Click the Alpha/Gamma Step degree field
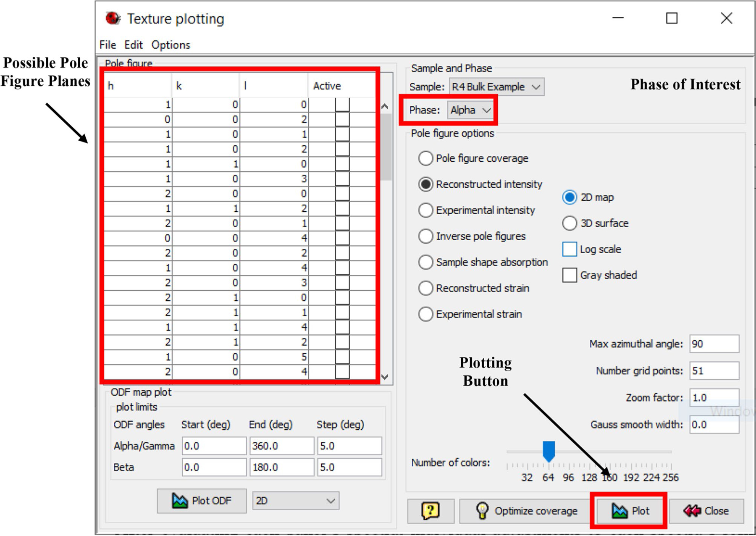Viewport: 756px width, 536px height. click(x=349, y=446)
